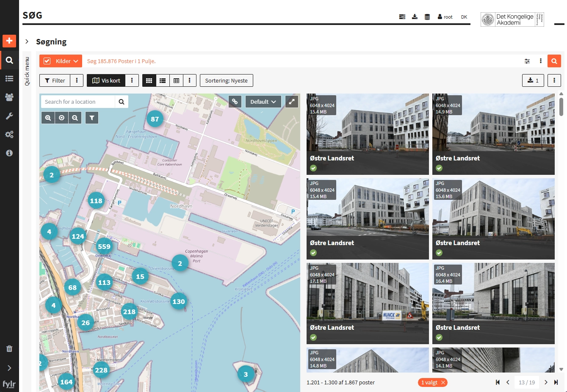Open the search section in the sidebar
This screenshot has width=567, height=392.
click(x=9, y=60)
